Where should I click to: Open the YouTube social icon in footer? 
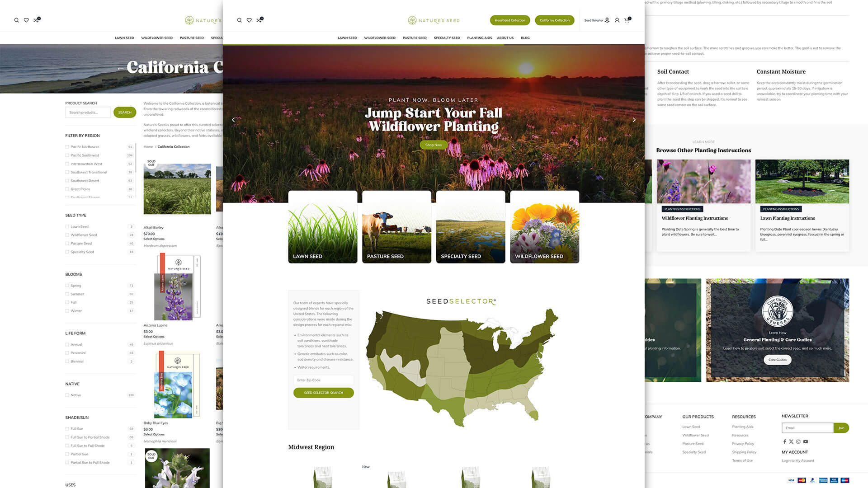pos(806,441)
